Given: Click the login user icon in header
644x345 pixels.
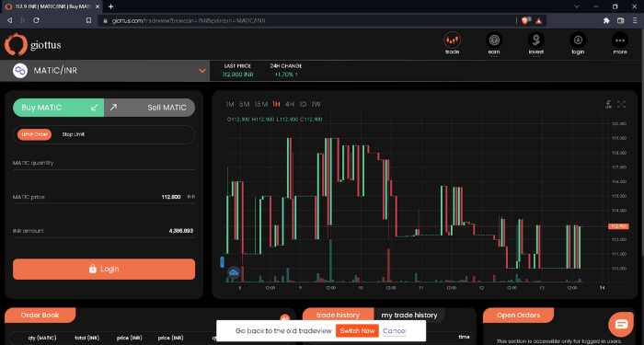Looking at the screenshot, I should [x=578, y=40].
